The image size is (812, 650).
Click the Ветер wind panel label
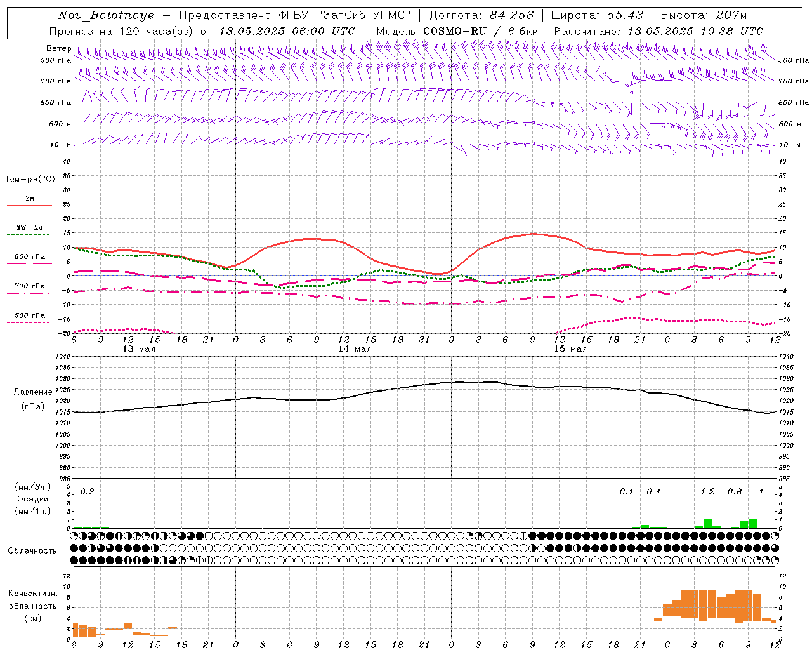tap(58, 48)
